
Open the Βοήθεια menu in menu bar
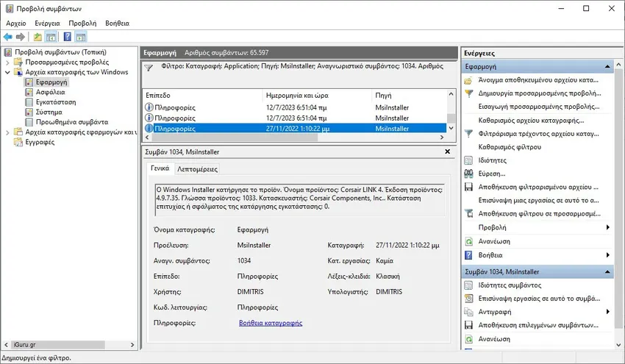pyautogui.click(x=117, y=23)
